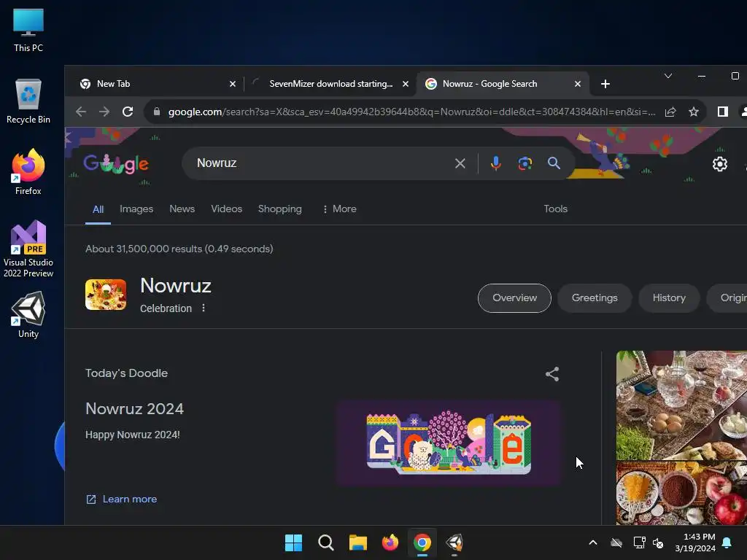Viewport: 747px width, 560px height.
Task: Close the Nowruz Google Search tab
Action: click(578, 84)
